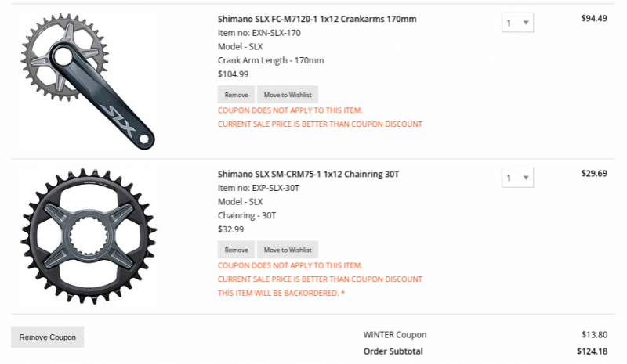Click the $13.80 coupon discount amount

pos(594,334)
